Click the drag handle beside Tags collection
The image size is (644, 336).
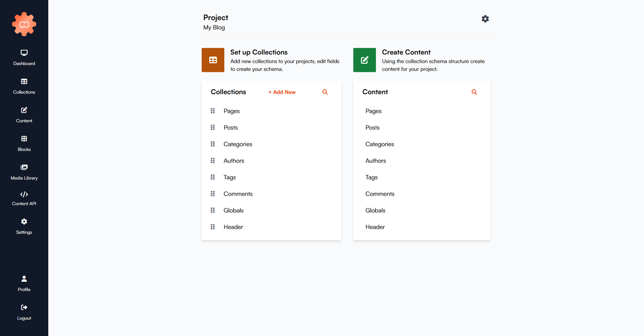point(213,177)
